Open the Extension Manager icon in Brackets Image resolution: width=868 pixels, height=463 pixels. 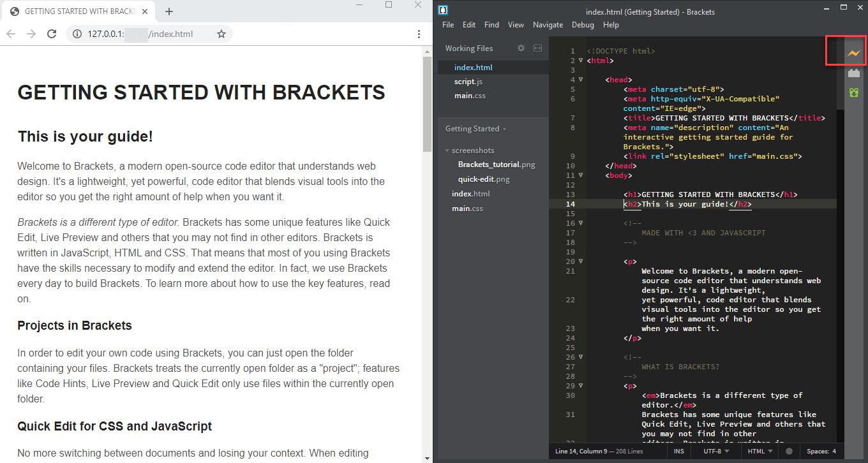854,73
